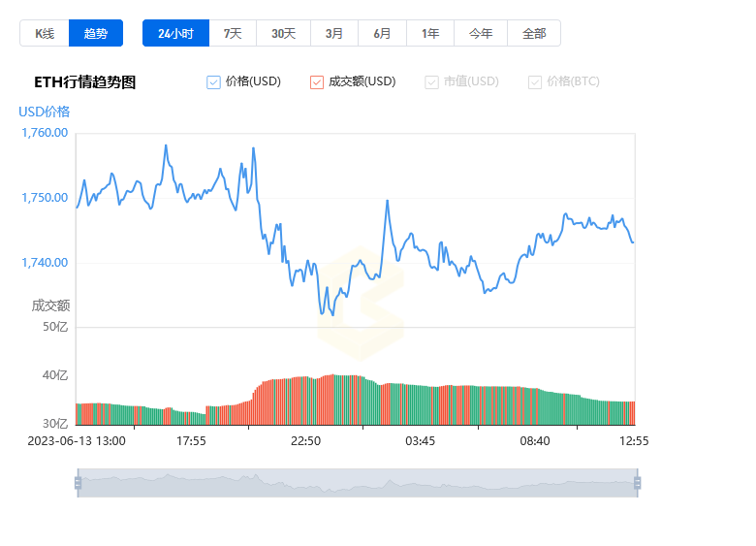Choose the 24小时 time range

coord(176,33)
